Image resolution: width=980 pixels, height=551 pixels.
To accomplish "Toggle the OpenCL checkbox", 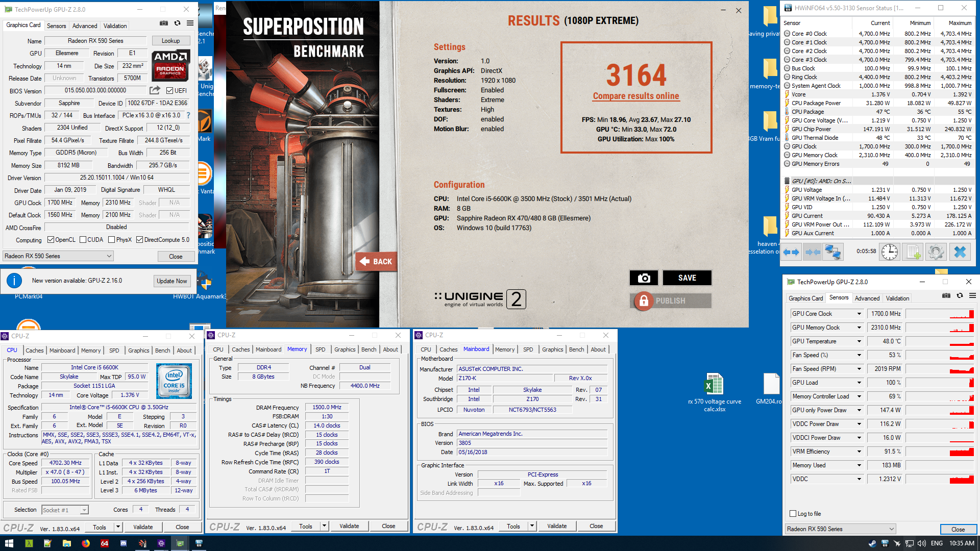I will 51,240.
